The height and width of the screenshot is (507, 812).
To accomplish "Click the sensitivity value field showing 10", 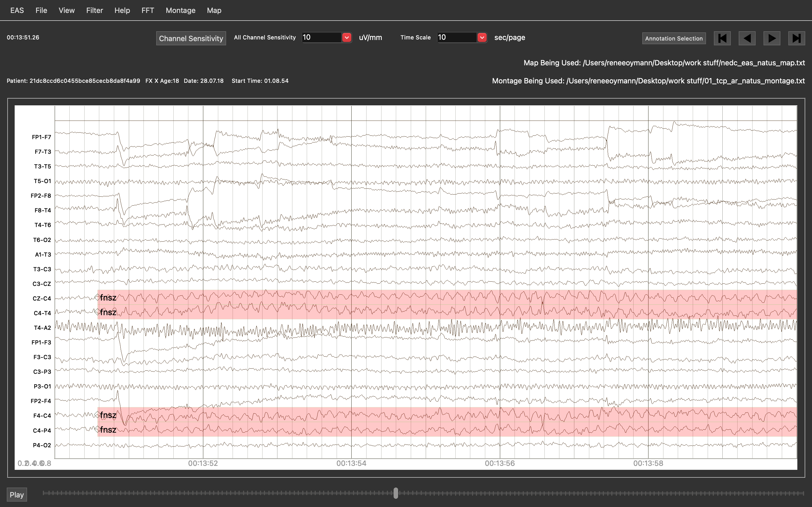I will click(x=321, y=37).
